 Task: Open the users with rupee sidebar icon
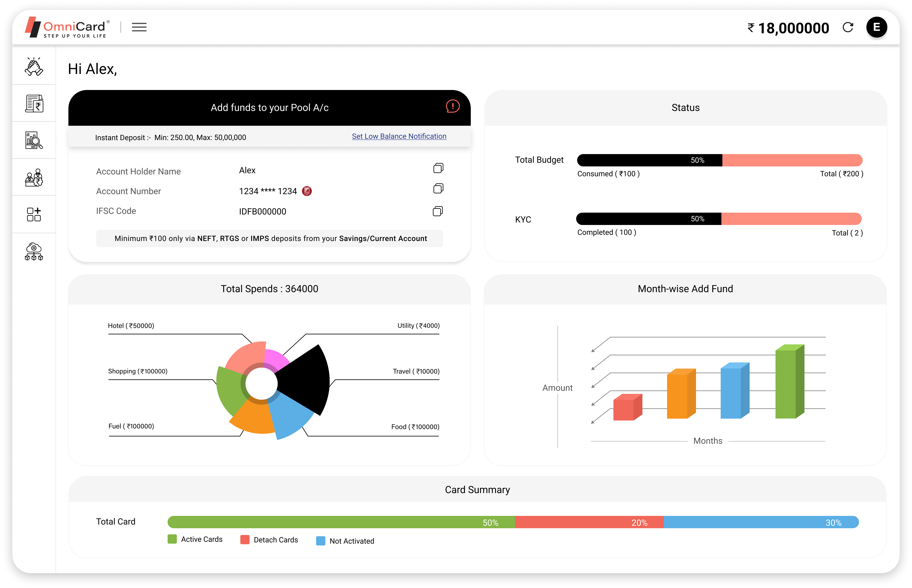[34, 178]
